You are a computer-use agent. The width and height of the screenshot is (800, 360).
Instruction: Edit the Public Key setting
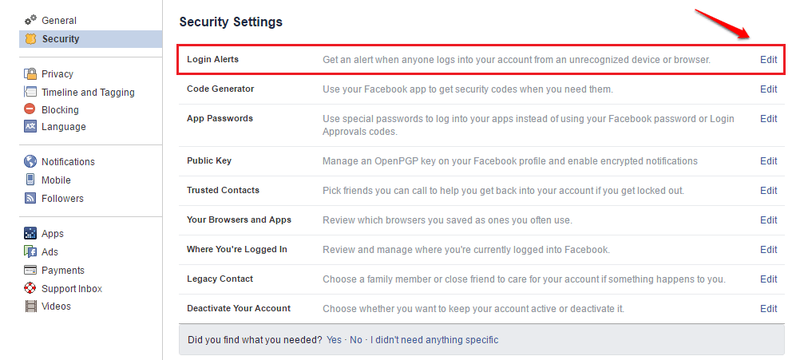(768, 161)
